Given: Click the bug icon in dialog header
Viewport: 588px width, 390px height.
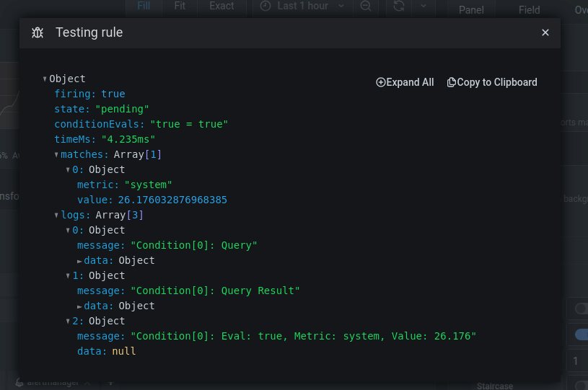Looking at the screenshot, I should coord(38,32).
